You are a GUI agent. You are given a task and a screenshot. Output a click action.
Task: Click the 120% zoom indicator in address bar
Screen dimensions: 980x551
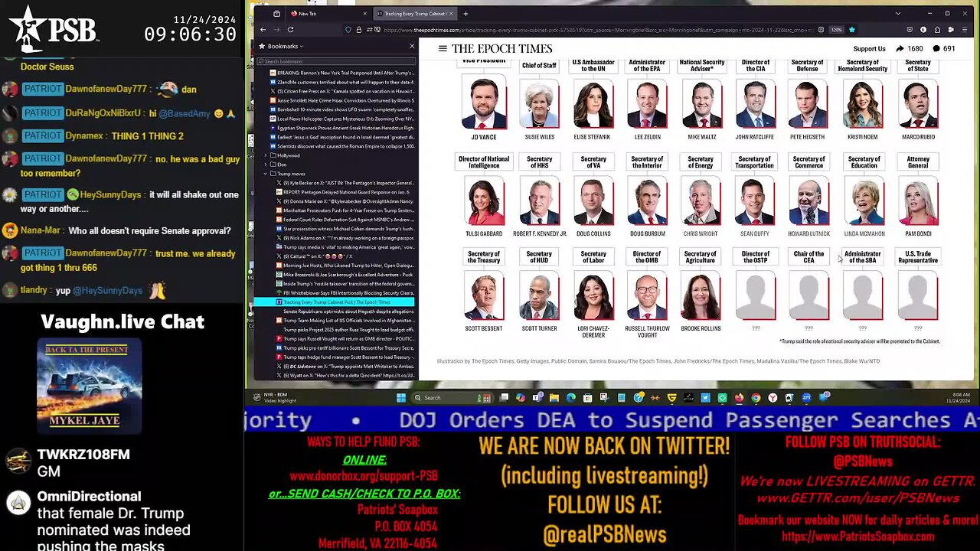coord(836,30)
